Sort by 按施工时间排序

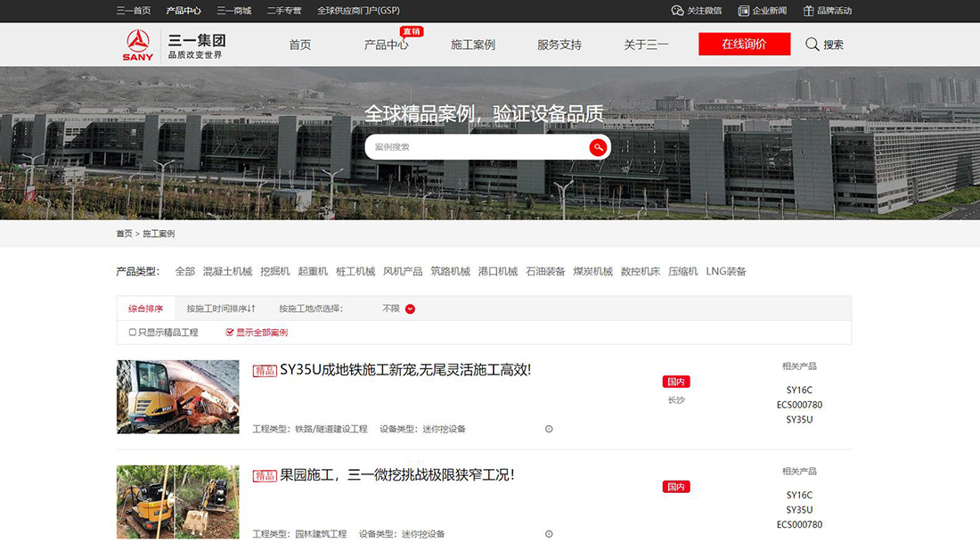point(221,309)
